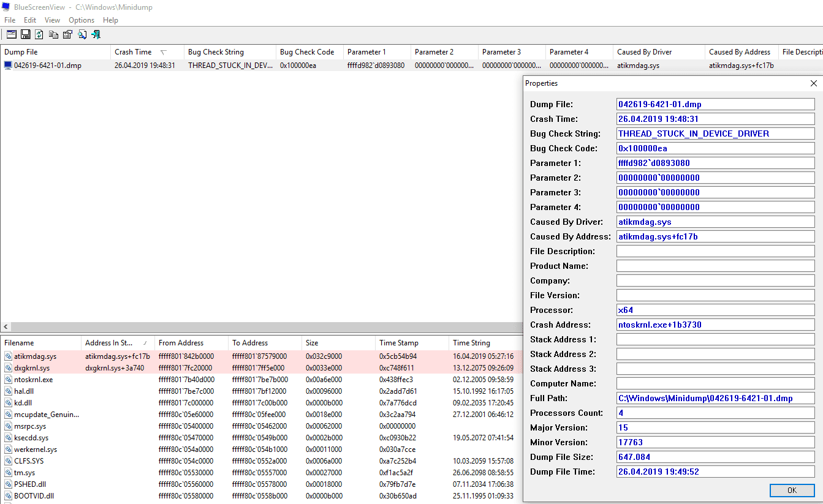This screenshot has width=823, height=504.
Task: Sort dumps by Crash Time column header
Action: (x=147, y=52)
